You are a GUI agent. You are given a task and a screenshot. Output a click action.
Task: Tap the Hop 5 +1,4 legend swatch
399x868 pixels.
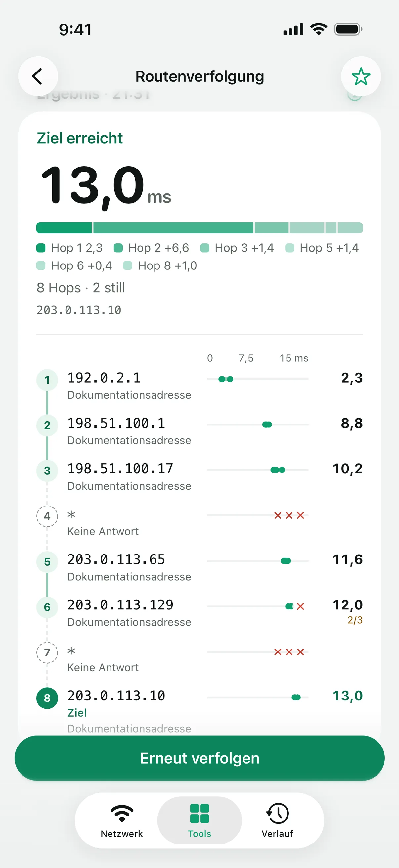(x=289, y=248)
